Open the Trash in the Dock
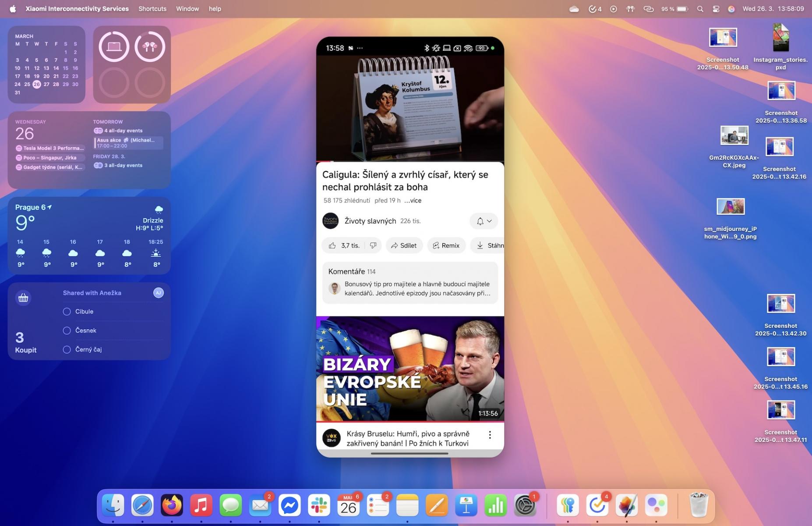Image resolution: width=812 pixels, height=526 pixels. (699, 505)
